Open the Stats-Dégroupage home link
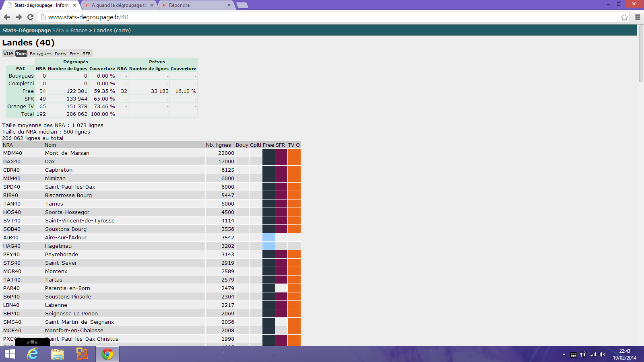644x362 pixels. tap(27, 30)
